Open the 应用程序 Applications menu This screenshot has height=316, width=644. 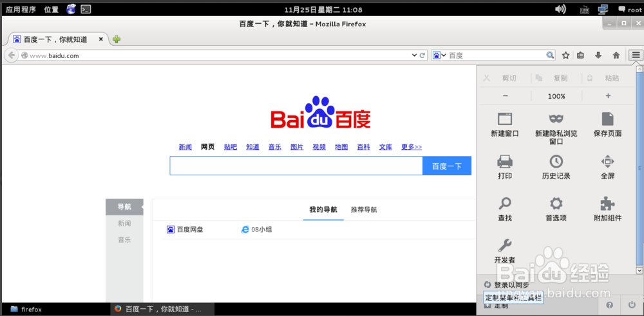(21, 10)
